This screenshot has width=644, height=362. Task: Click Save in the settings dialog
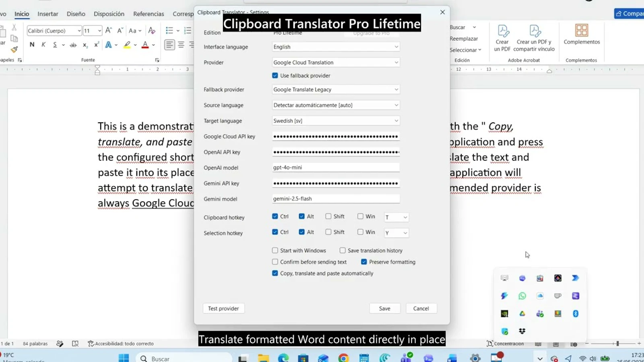[x=385, y=309]
